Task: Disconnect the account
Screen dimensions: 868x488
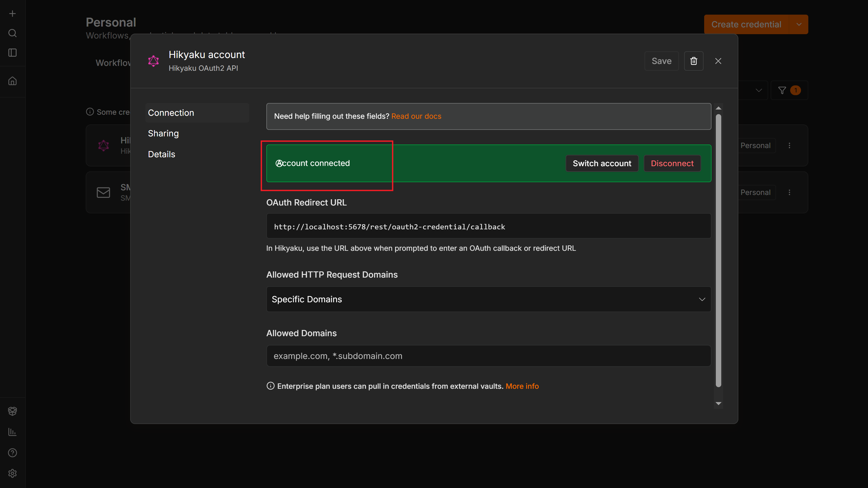Action: pyautogui.click(x=672, y=163)
